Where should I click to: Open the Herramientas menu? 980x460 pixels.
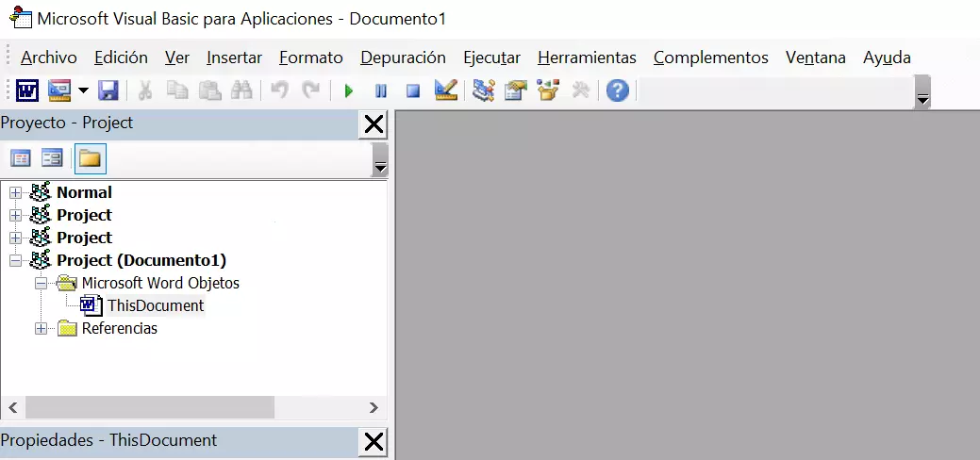587,57
